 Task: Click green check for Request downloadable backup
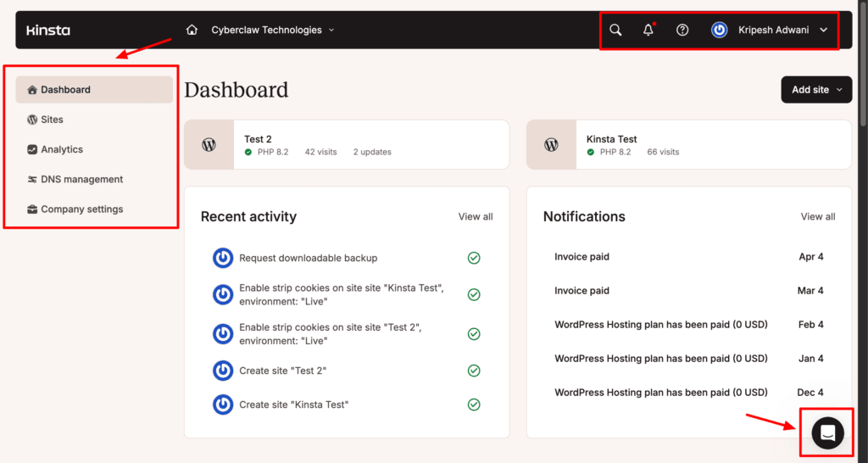tap(474, 258)
